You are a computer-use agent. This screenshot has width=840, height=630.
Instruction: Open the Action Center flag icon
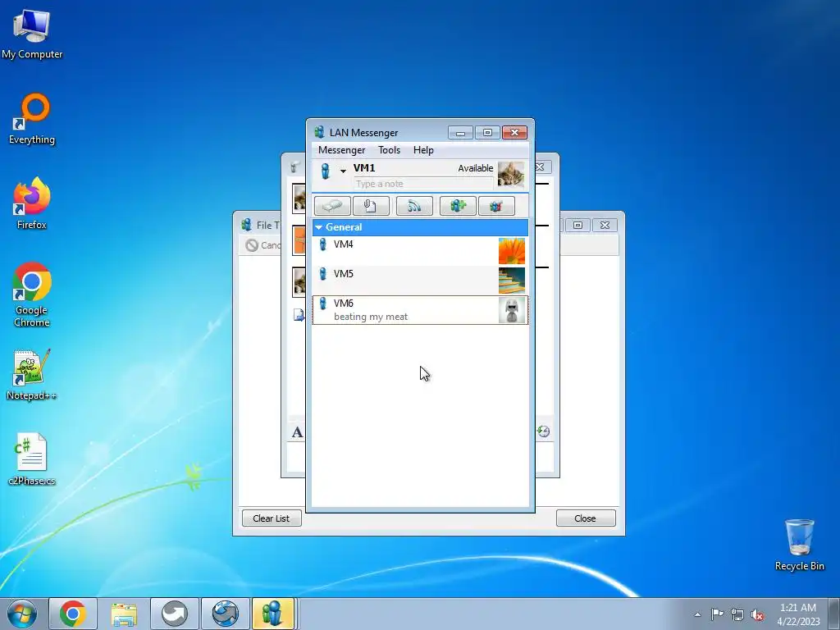717,614
